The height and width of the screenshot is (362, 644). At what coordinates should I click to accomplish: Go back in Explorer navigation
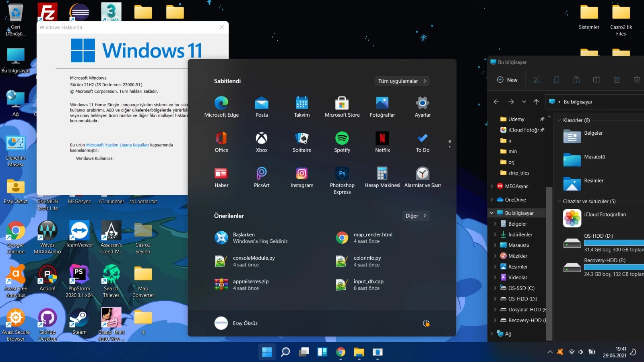(496, 102)
